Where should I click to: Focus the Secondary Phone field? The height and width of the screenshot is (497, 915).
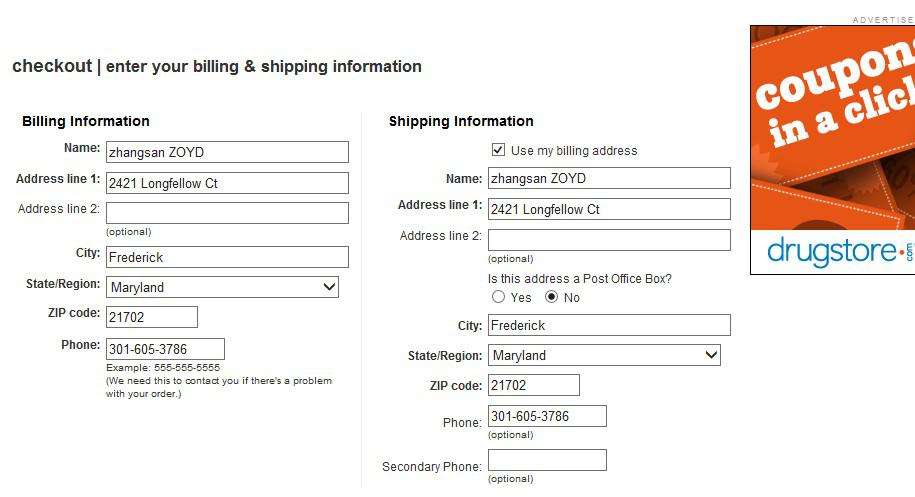pyautogui.click(x=547, y=460)
